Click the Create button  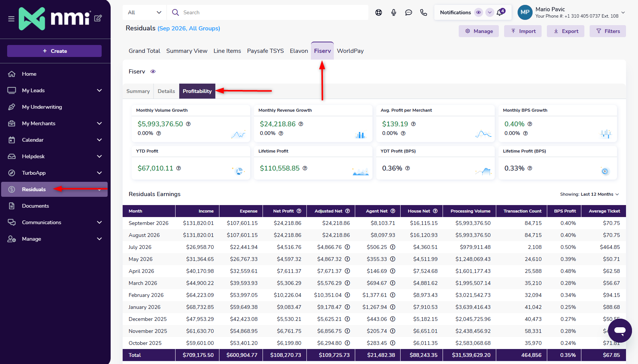tap(54, 51)
